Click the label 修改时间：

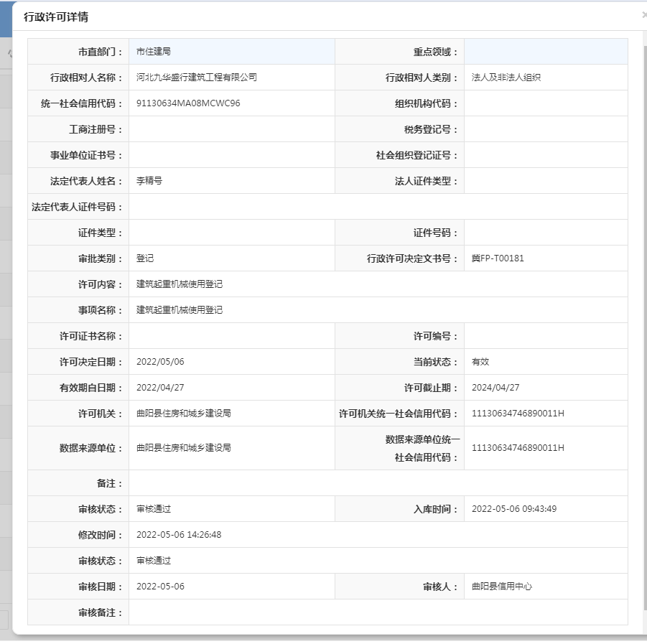point(101,535)
